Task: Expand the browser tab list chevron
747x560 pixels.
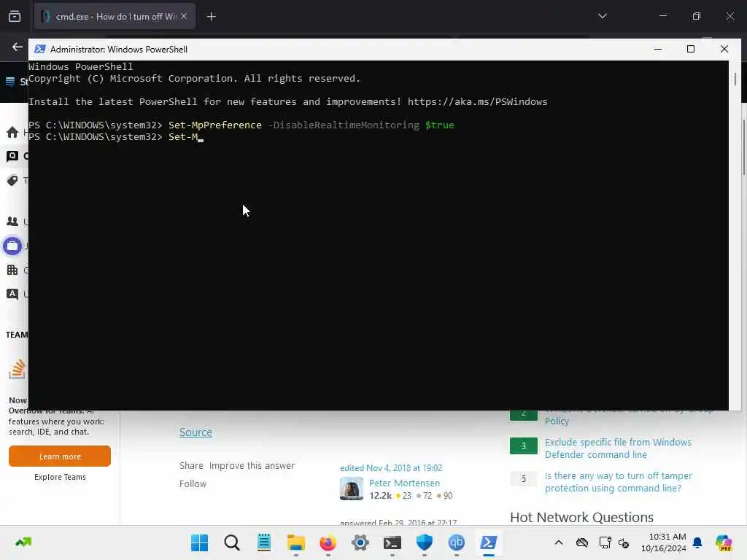Action: 602,16
